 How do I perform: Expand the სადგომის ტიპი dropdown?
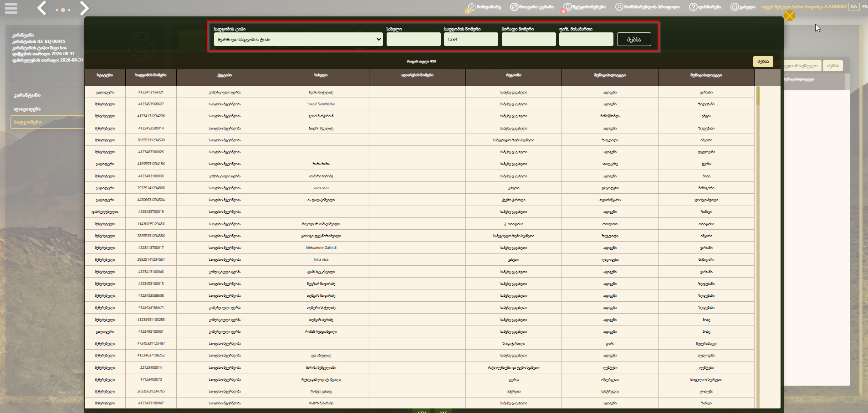298,39
